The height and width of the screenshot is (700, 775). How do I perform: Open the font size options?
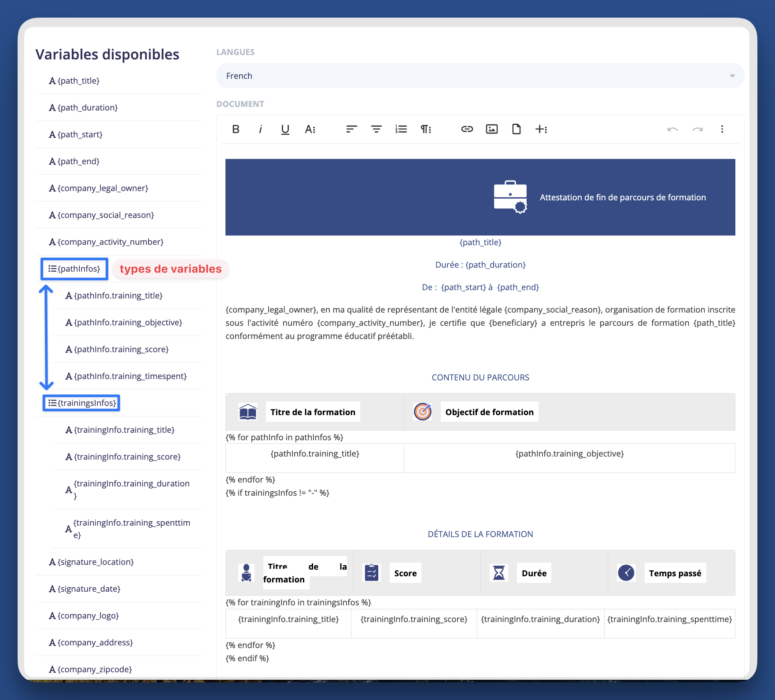(310, 129)
